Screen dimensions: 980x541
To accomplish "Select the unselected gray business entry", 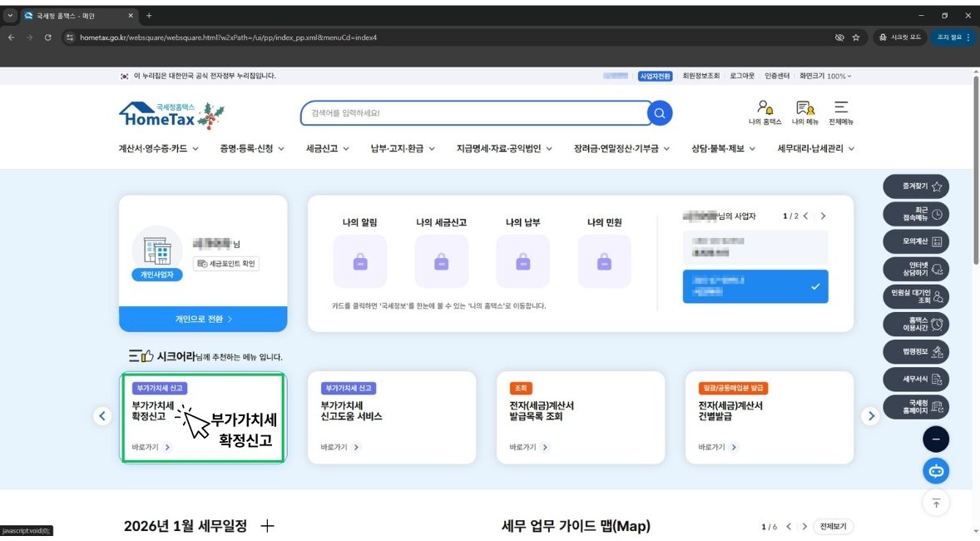I will point(755,247).
